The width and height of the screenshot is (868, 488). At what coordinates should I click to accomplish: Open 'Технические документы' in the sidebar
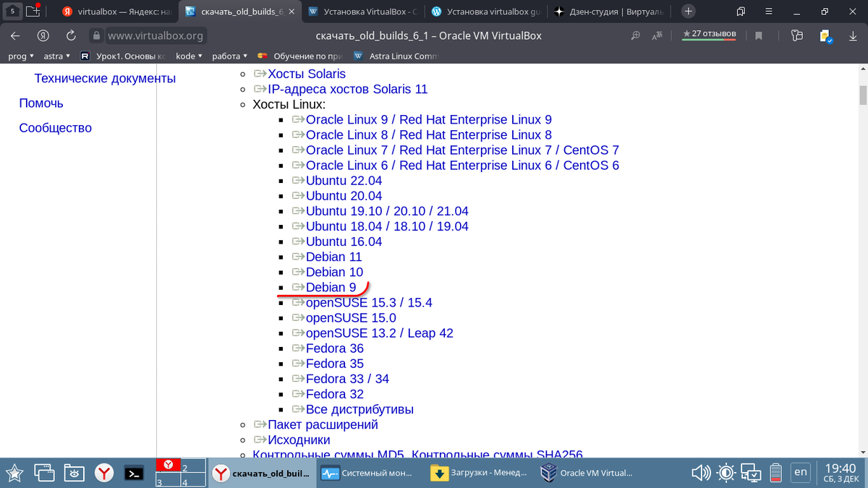[x=105, y=78]
